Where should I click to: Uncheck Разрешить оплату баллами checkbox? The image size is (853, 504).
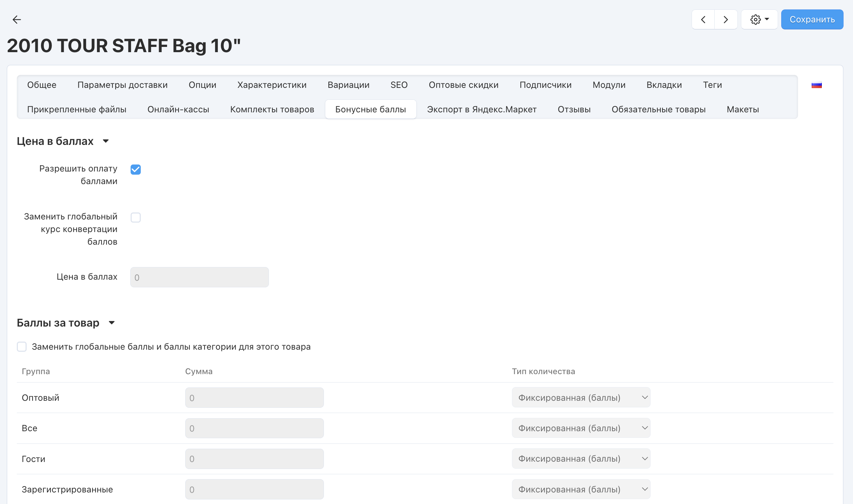click(x=136, y=169)
